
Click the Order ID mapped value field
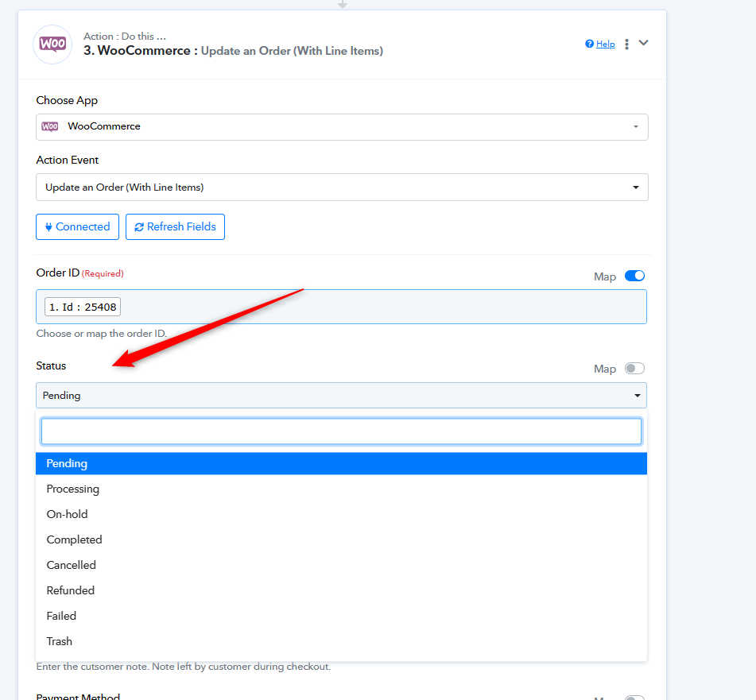[x=342, y=307]
